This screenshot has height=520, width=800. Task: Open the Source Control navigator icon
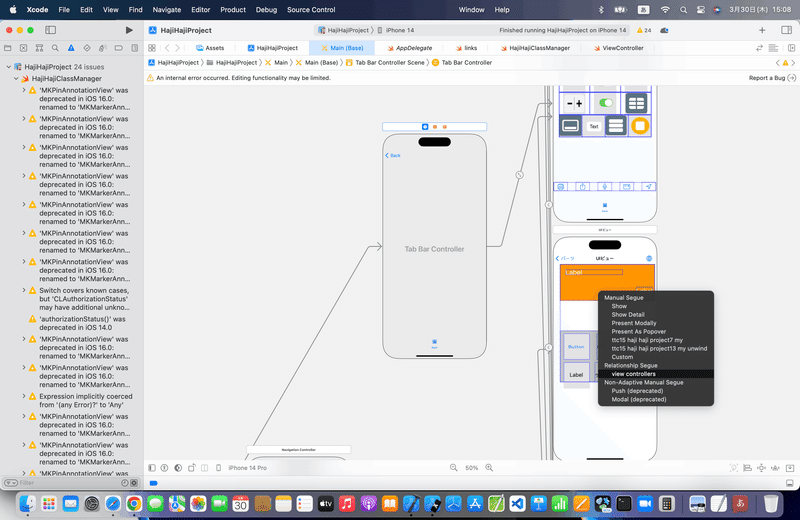coord(23,48)
